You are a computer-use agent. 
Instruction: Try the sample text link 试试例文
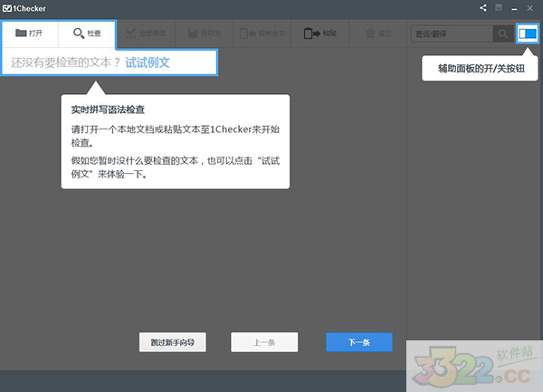coord(148,62)
